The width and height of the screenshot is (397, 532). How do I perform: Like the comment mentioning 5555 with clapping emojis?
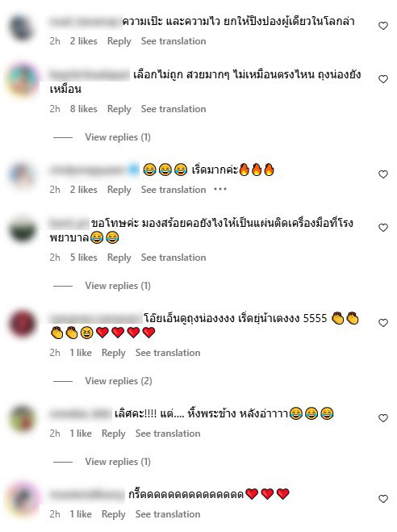[x=383, y=323]
